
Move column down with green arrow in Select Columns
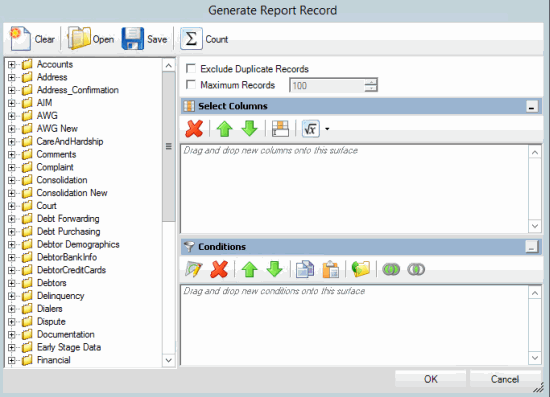[249, 129]
